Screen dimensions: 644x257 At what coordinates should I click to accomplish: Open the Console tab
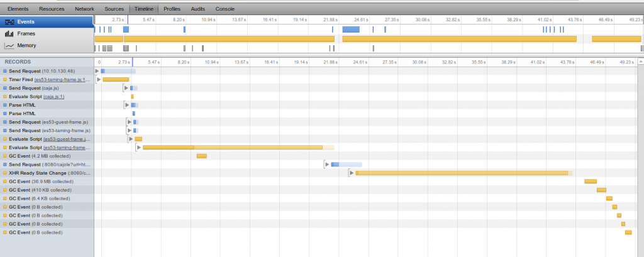coord(225,9)
